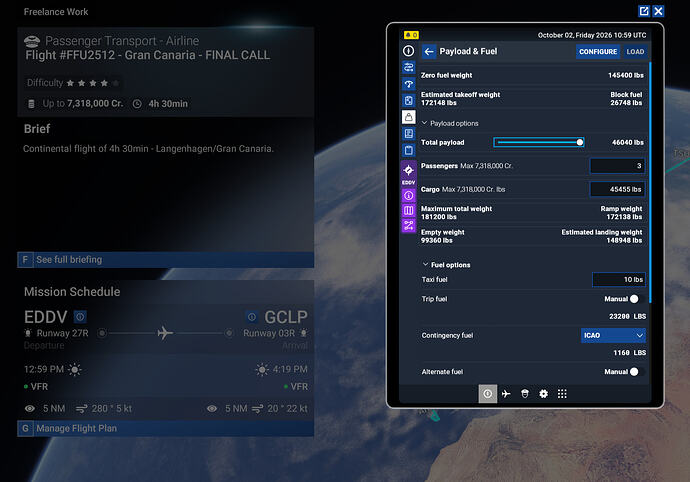The height and width of the screenshot is (482, 690).
Task: Open the clipboard icon in tablet sidebar
Action: [x=408, y=151]
